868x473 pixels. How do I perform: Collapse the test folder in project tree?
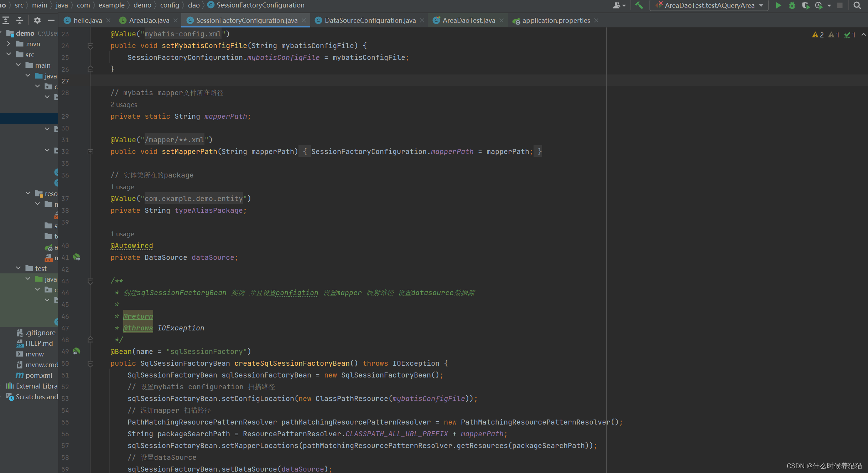tap(18, 268)
